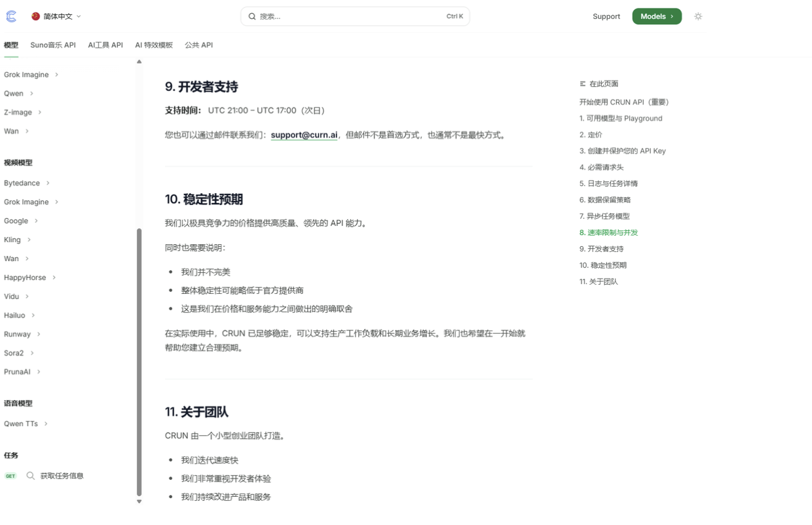The image size is (812, 525).
Task: Expand the Wan item above 视频模型
Action: pos(16,131)
